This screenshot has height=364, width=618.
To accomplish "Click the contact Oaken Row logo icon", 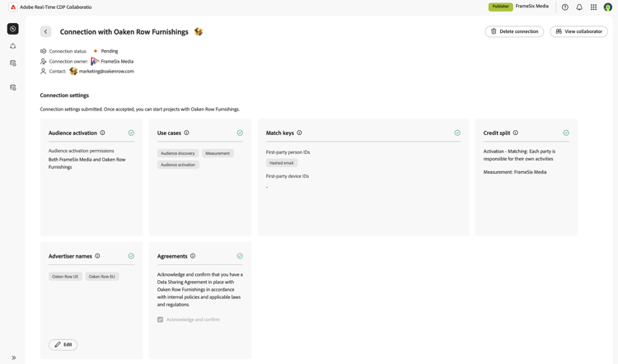I will 73,71.
